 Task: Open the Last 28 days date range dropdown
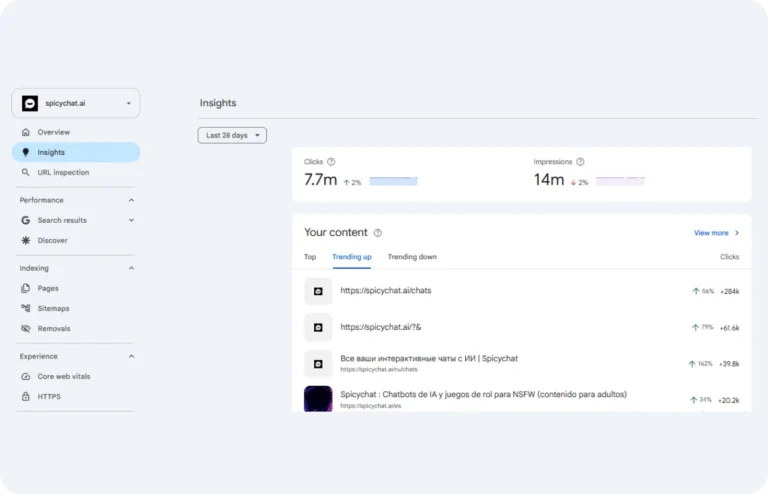pyautogui.click(x=232, y=136)
